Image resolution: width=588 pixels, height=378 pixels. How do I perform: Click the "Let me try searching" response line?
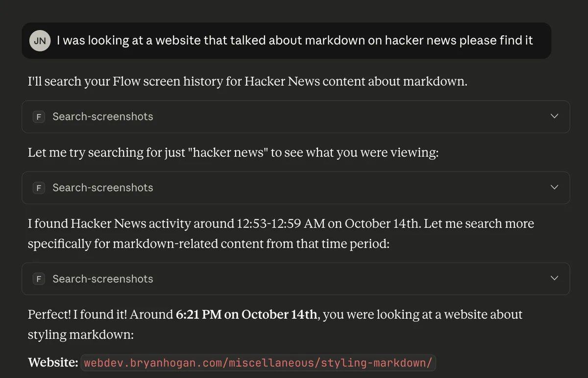233,152
